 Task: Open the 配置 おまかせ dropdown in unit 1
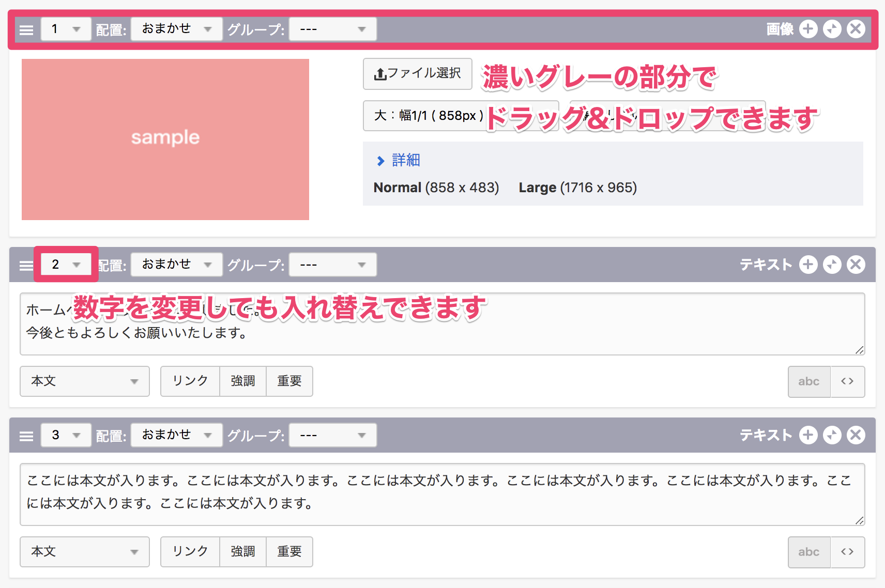click(x=176, y=29)
